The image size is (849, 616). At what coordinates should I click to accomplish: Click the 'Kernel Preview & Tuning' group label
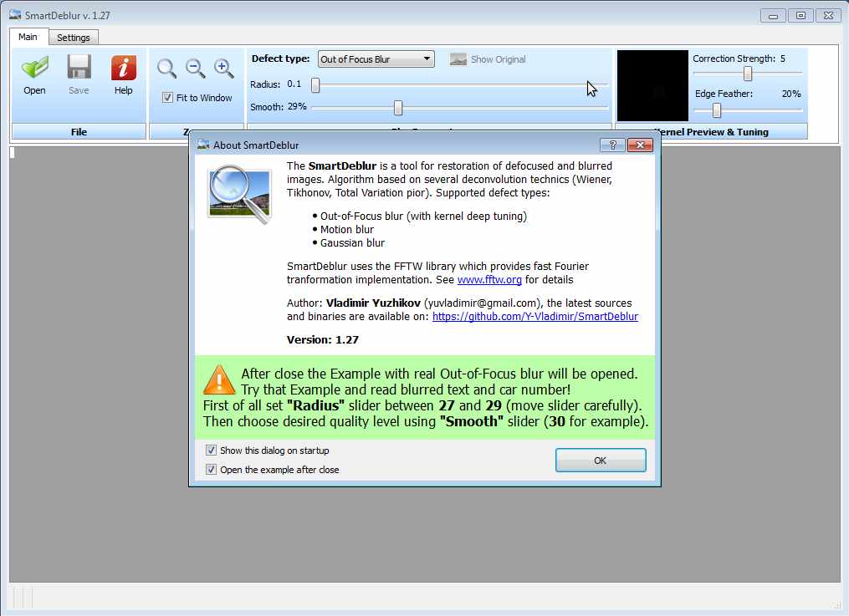[712, 132]
